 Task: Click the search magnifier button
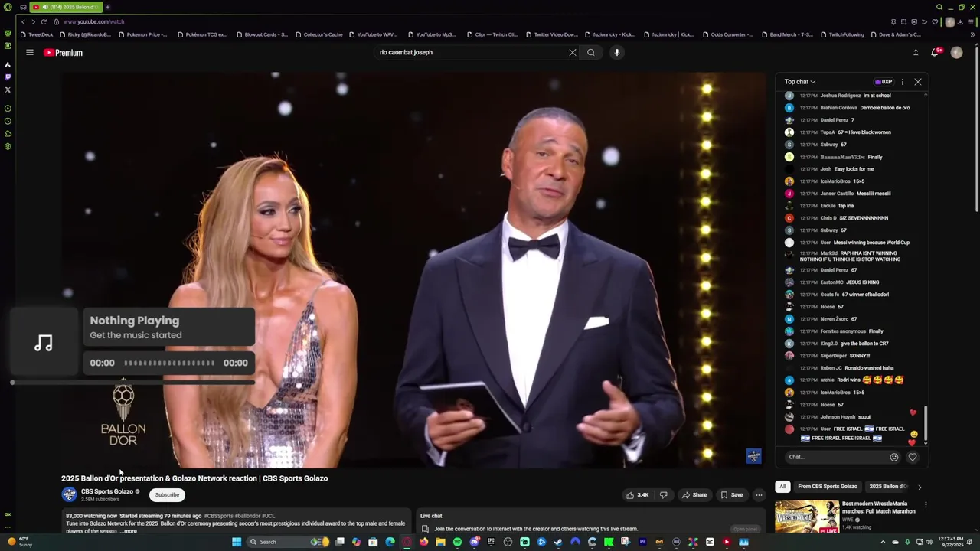(x=590, y=53)
